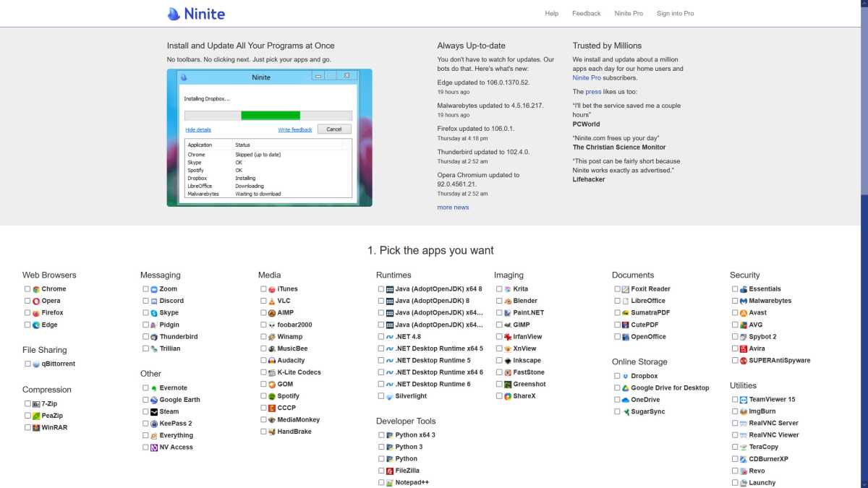
Task: Click the FileZilla icon
Action: (390, 471)
